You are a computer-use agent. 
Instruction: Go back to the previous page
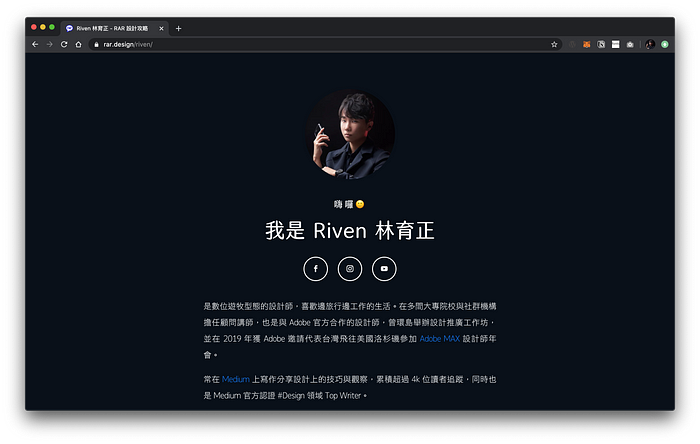tap(35, 44)
